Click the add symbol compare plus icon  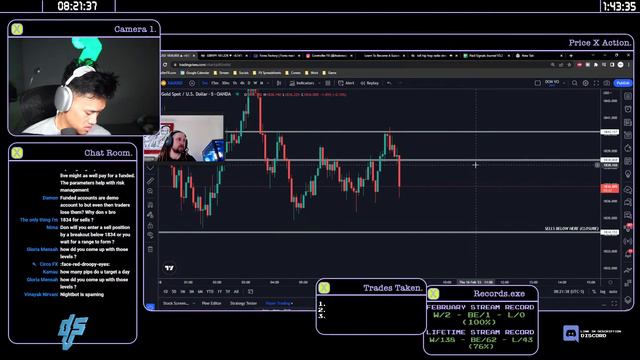pyautogui.click(x=192, y=83)
